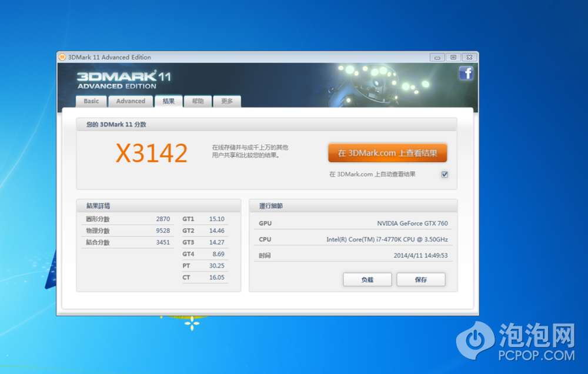Close the 3DMark 11 window
This screenshot has height=374, width=588.
coord(469,57)
